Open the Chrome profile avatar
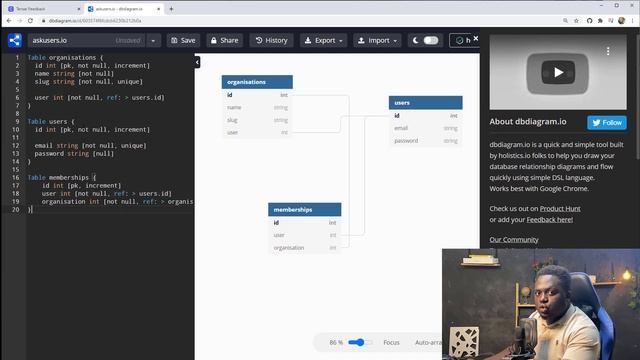The image size is (640, 360). point(621,20)
